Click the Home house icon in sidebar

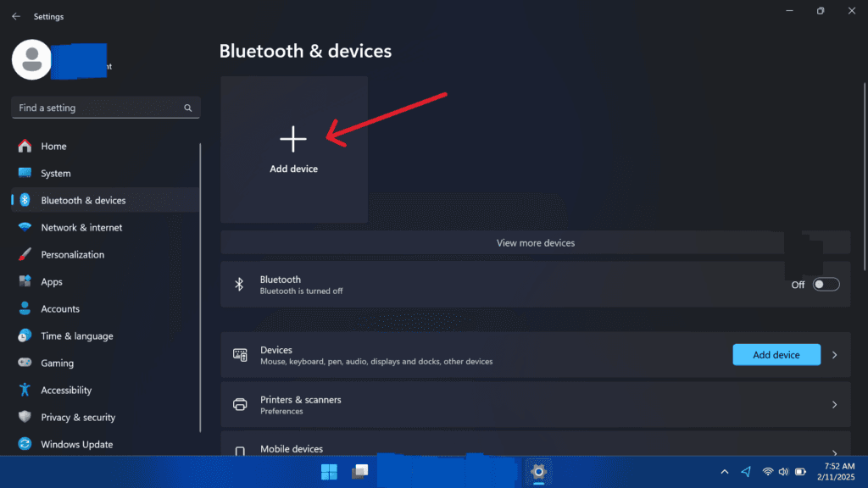[25, 146]
